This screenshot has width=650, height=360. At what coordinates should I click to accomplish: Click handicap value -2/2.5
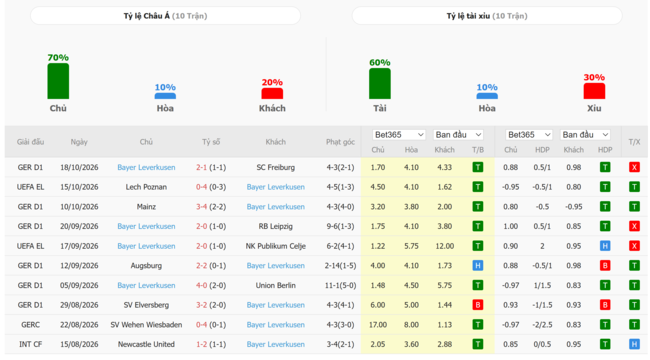tap(542, 325)
